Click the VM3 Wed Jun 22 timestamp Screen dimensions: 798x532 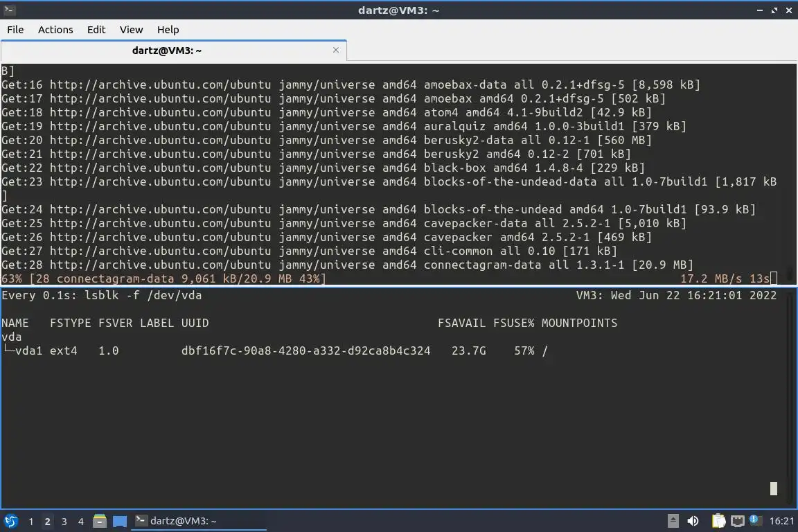(676, 295)
